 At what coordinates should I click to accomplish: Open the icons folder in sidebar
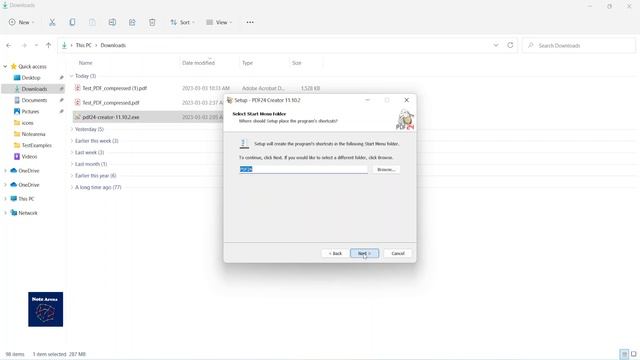[27, 123]
